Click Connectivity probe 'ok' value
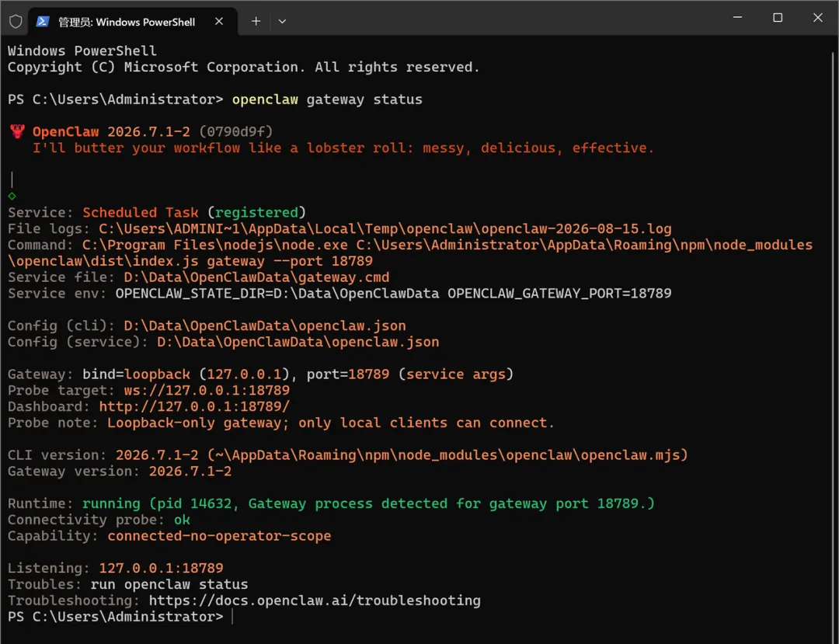 182,520
